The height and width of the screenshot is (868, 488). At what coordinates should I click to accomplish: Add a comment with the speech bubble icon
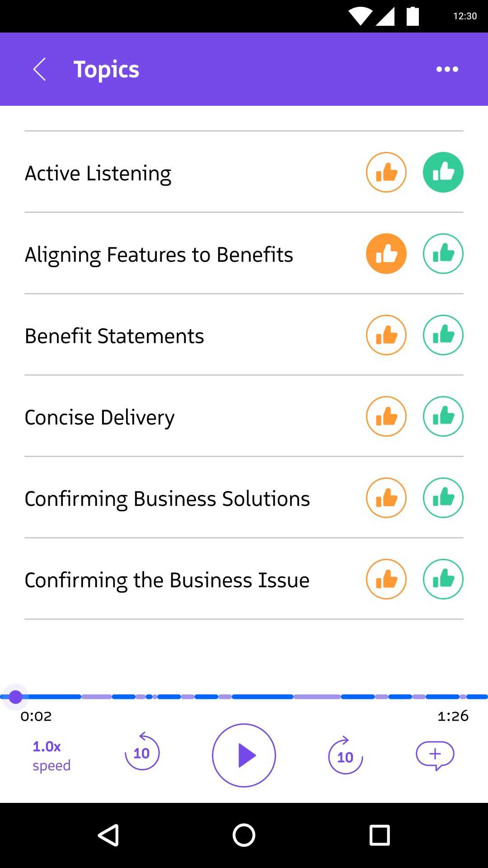(x=435, y=755)
